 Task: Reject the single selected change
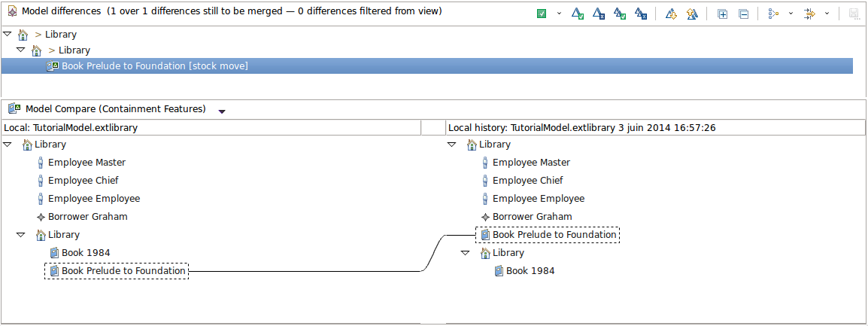coord(598,14)
